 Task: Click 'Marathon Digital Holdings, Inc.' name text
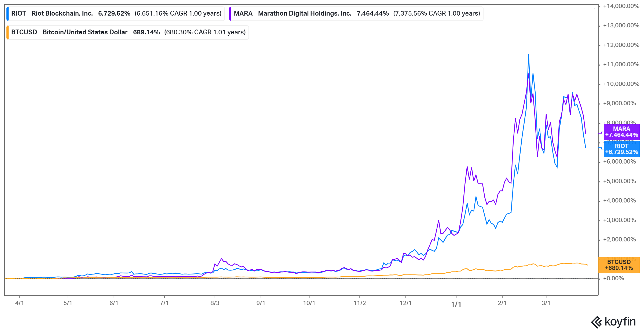(x=305, y=13)
